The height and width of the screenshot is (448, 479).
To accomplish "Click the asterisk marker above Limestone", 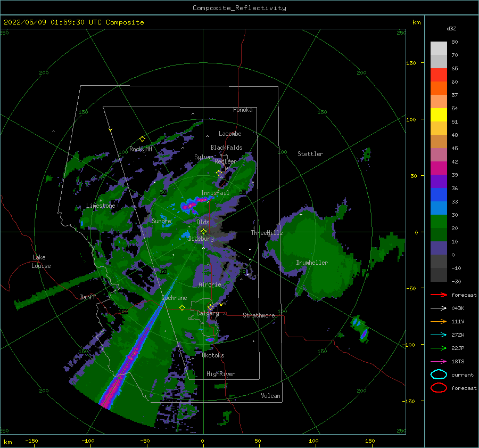I will tap(101, 201).
